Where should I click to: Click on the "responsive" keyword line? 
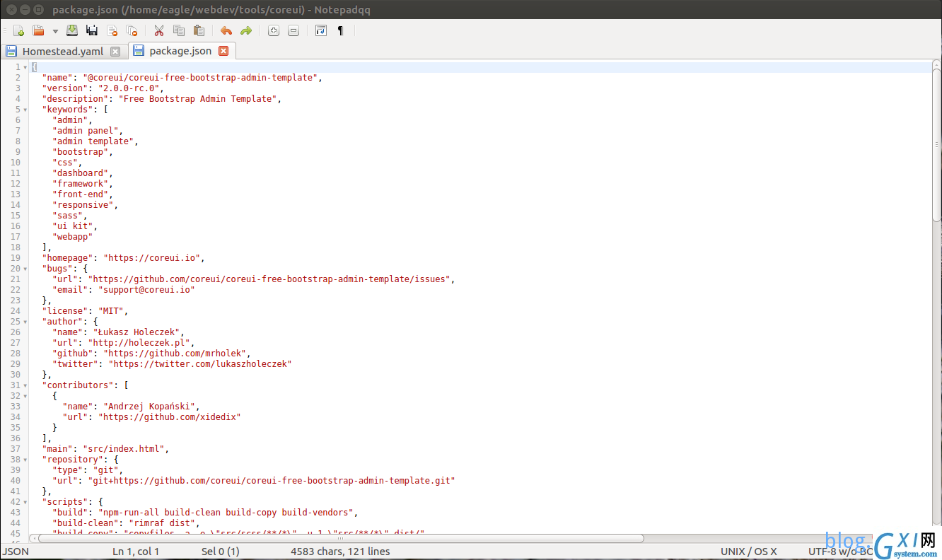click(x=85, y=205)
